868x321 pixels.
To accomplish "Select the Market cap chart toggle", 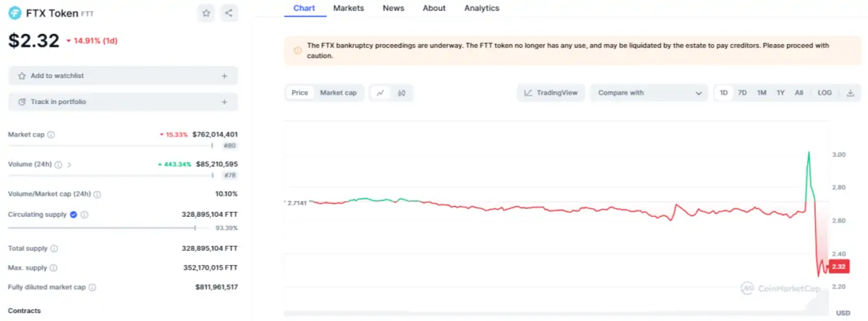I will tap(339, 93).
